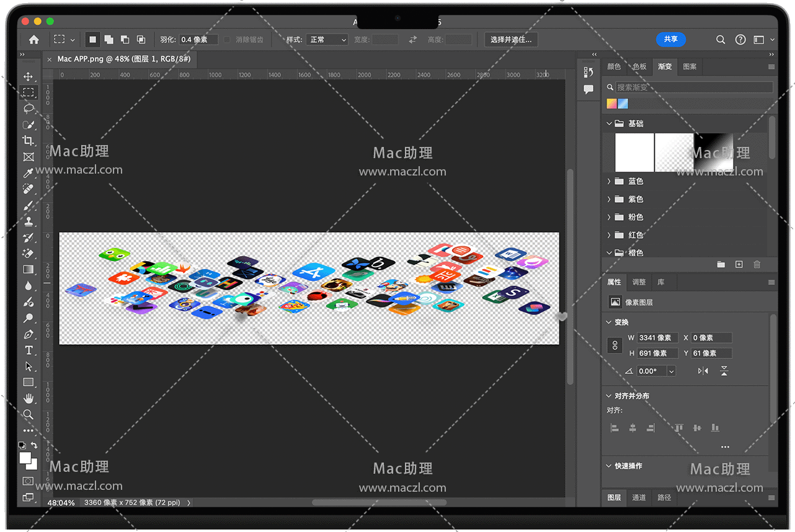795x532 pixels.
Task: Select the Lasso tool
Action: click(29, 109)
